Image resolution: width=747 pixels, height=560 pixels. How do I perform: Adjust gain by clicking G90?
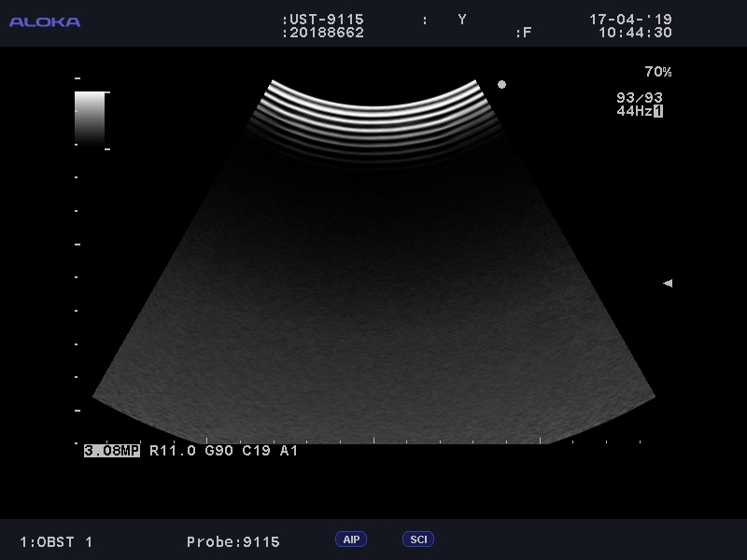pyautogui.click(x=218, y=451)
